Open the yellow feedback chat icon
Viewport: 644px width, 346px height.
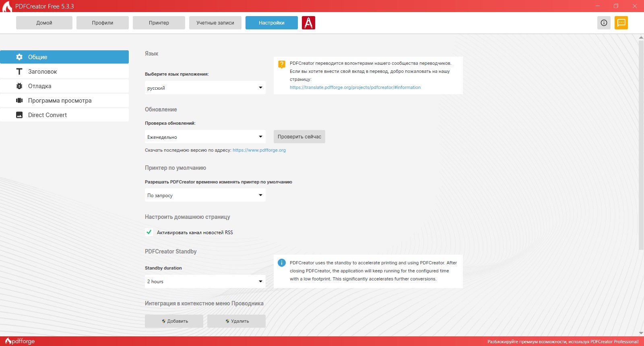click(621, 23)
